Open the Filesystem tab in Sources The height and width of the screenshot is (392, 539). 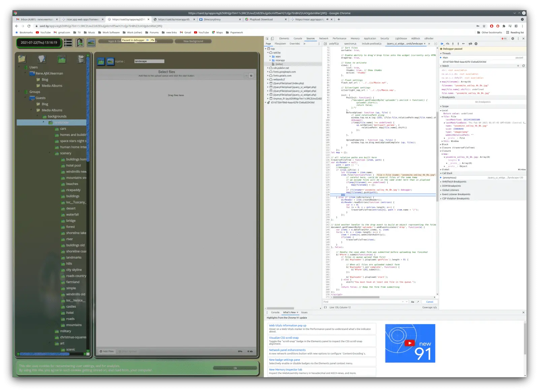[280, 44]
